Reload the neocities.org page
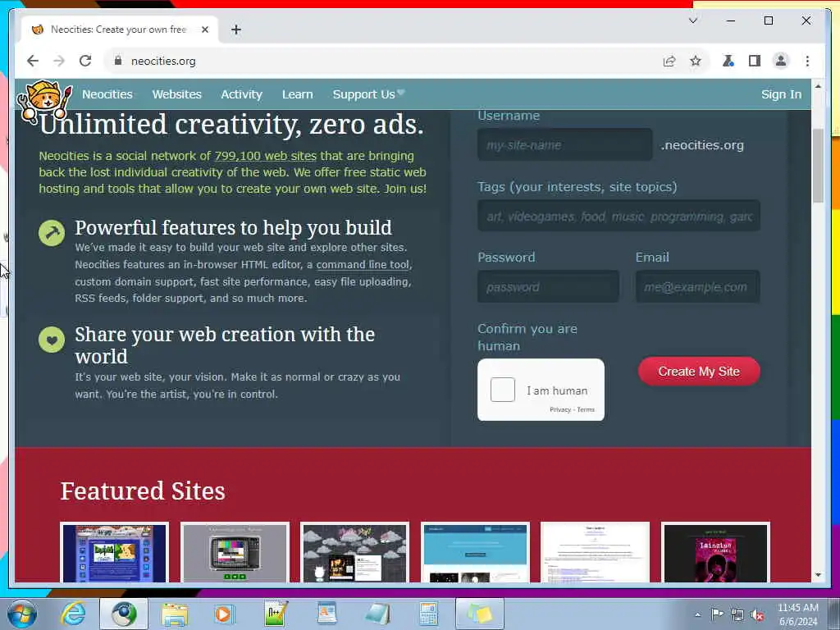The height and width of the screenshot is (630, 840). (85, 61)
